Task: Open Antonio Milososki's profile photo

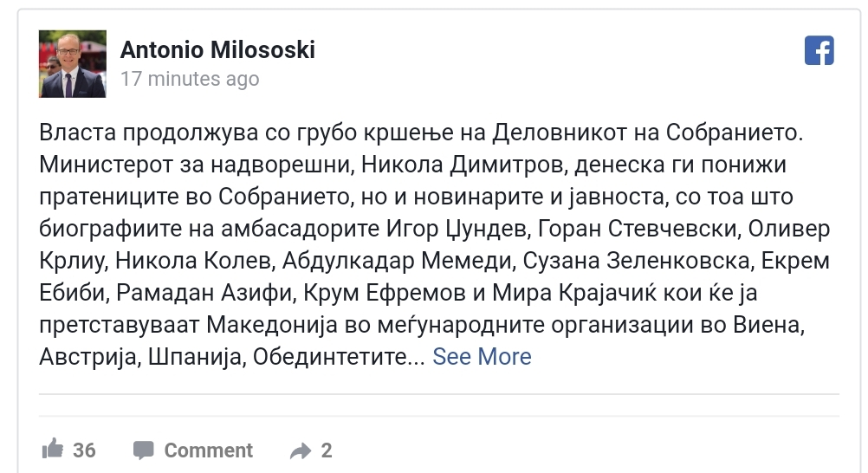Action: [73, 64]
